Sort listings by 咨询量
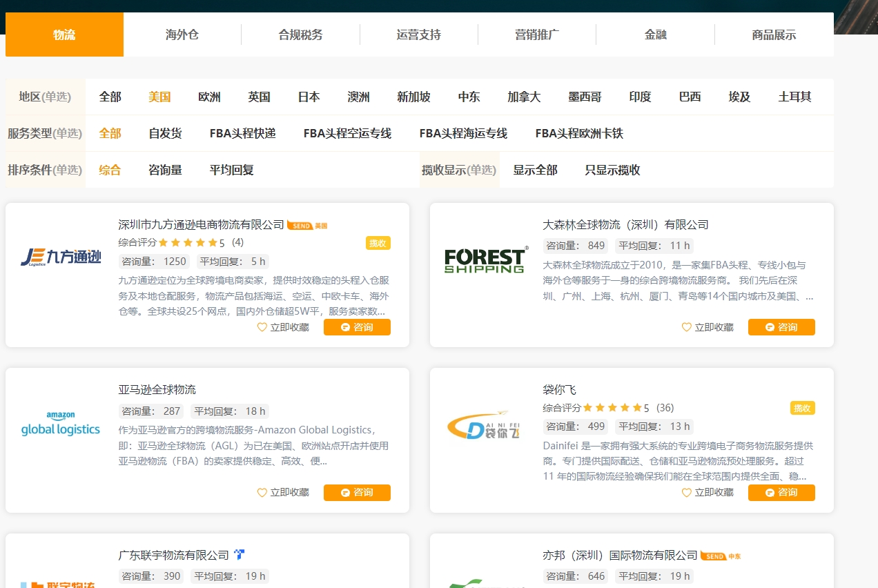Screen dimensions: 878x588 (165, 170)
